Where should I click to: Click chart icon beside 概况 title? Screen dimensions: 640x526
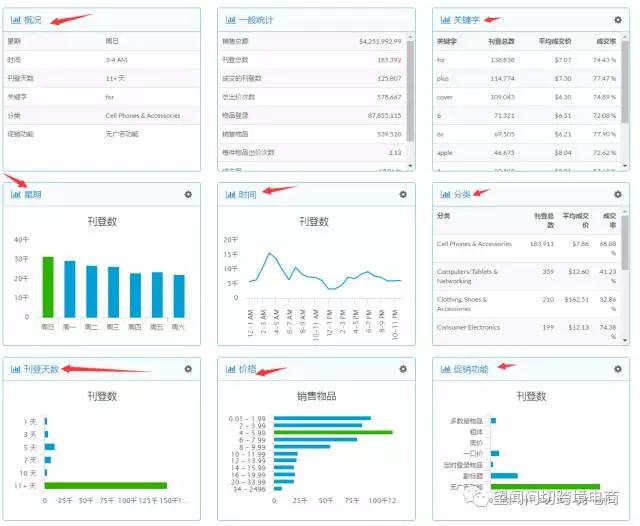click(16, 20)
